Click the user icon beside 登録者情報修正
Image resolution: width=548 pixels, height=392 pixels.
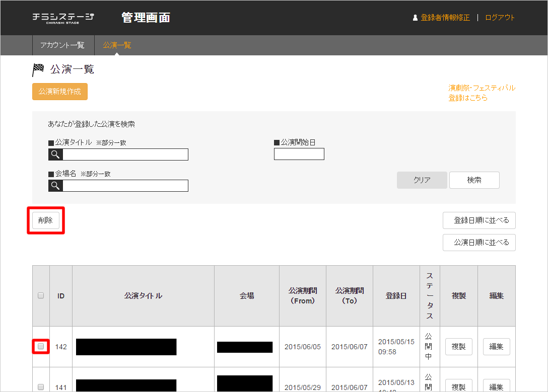(x=415, y=18)
